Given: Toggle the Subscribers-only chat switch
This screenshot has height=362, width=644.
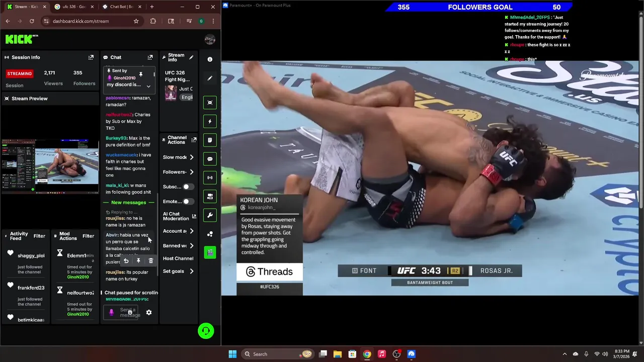Looking at the screenshot, I should [x=188, y=187].
